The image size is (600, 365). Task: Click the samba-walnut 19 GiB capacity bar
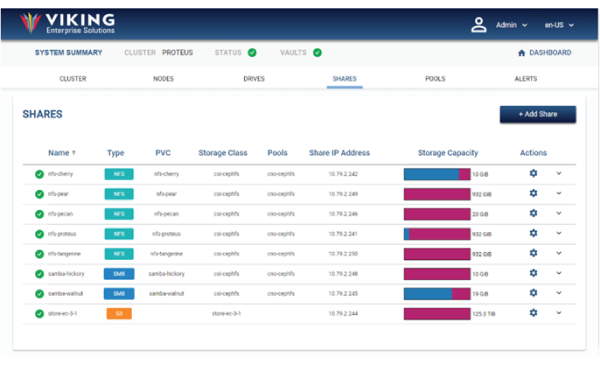437,293
